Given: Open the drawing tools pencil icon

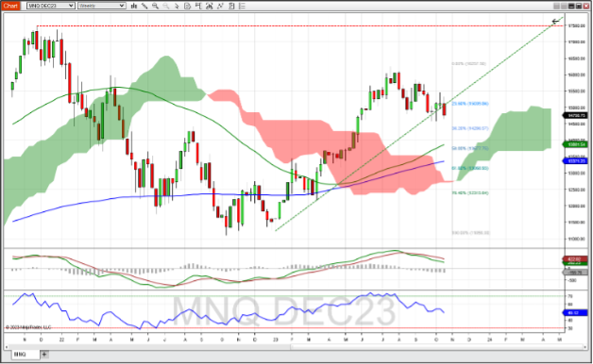Looking at the screenshot, I should coord(144,6).
